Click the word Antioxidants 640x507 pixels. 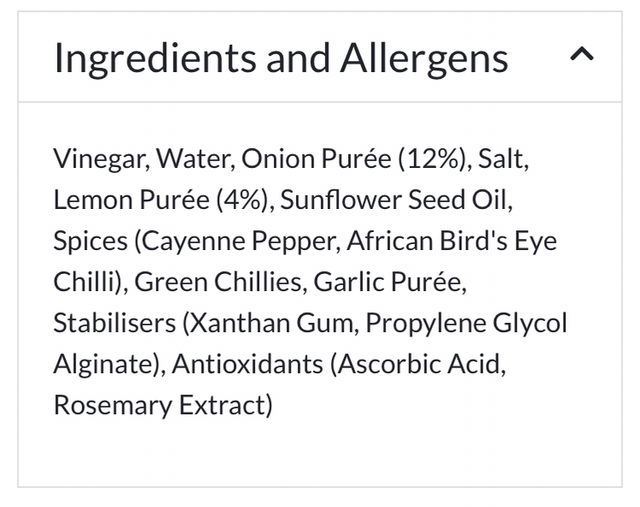[x=246, y=365]
